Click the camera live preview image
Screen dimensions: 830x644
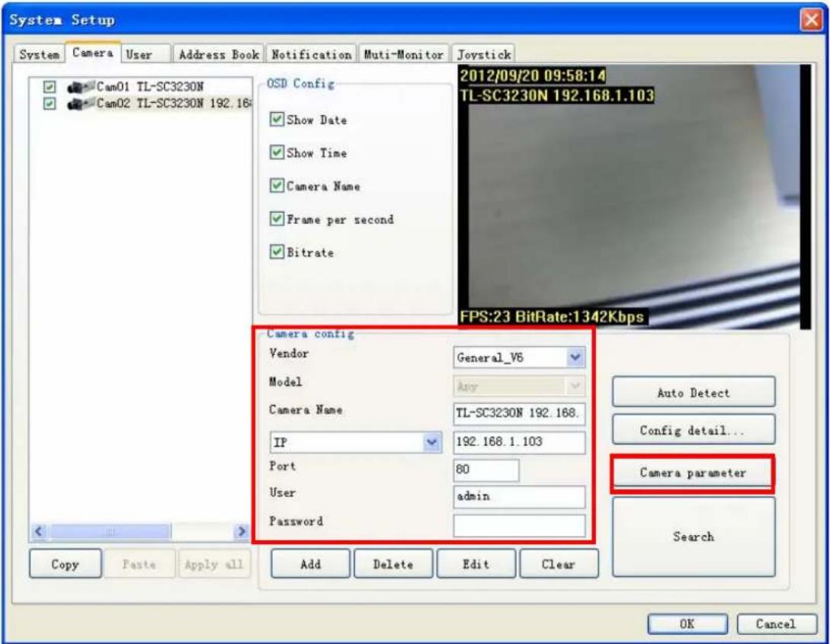point(634,197)
